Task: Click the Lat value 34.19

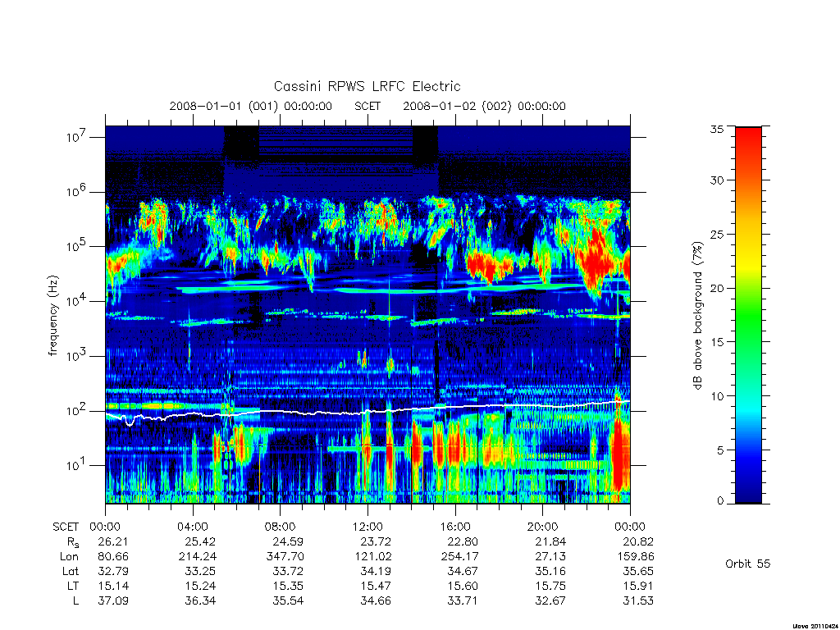Action: (376, 571)
